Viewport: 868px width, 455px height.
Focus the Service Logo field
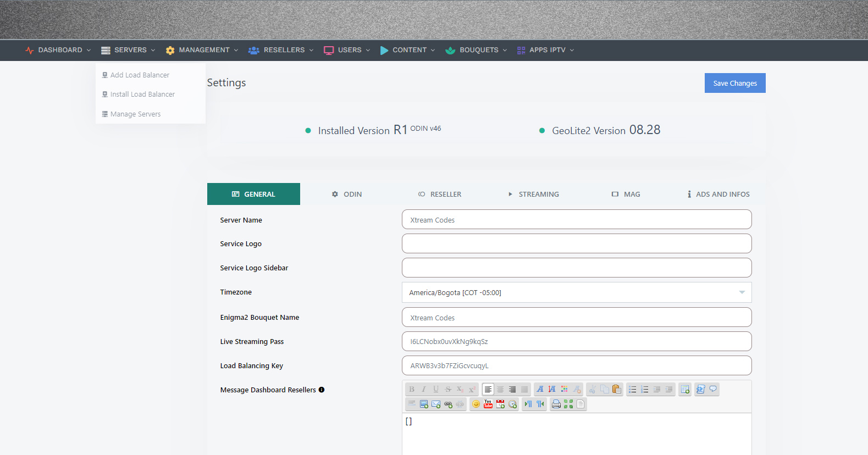577,243
